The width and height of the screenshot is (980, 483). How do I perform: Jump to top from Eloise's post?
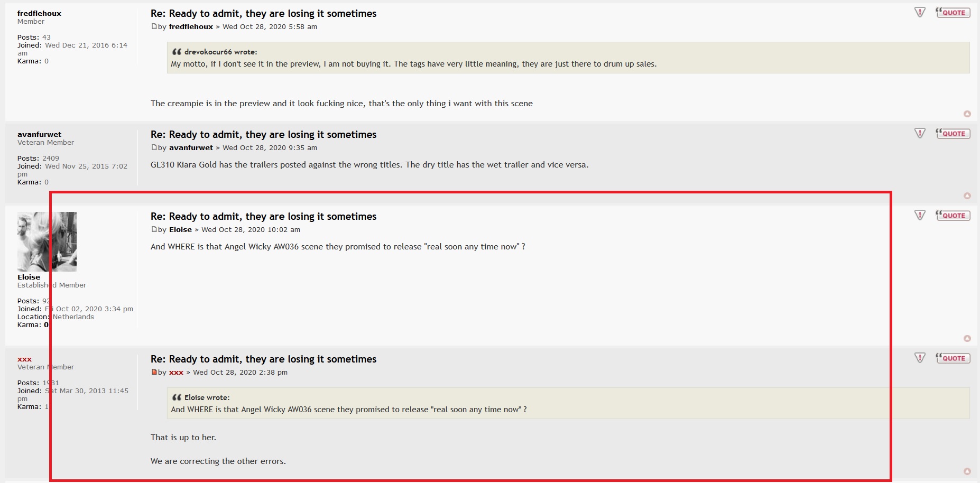pyautogui.click(x=967, y=339)
